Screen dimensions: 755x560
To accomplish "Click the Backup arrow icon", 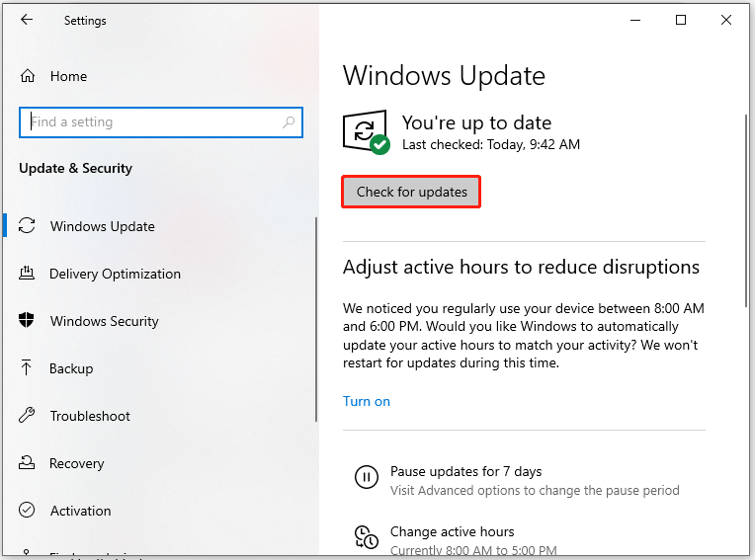I will pyautogui.click(x=27, y=367).
